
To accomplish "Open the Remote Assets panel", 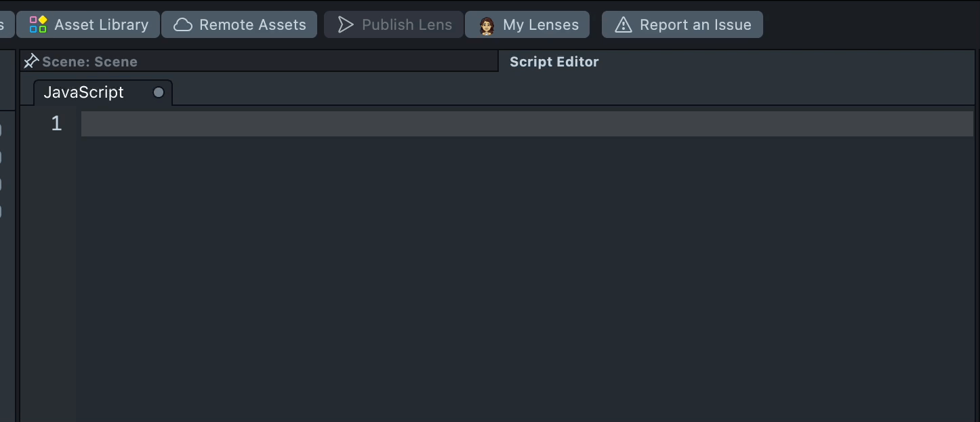I will pyautogui.click(x=252, y=24).
